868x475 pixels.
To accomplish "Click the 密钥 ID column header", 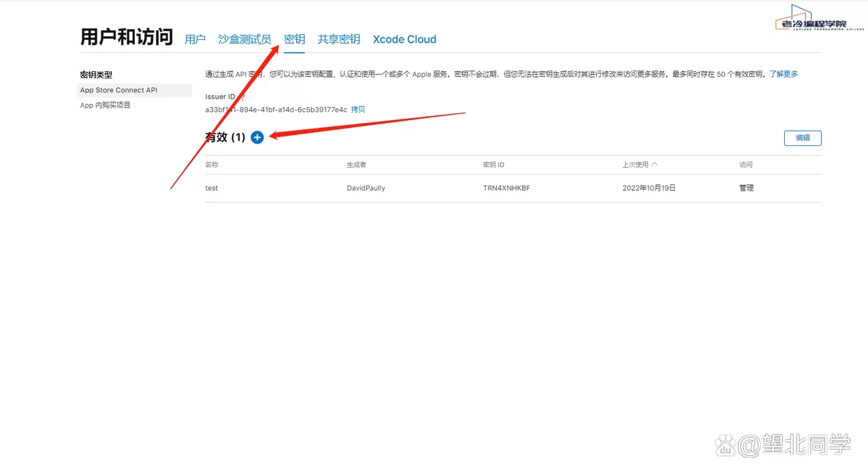I will (493, 165).
